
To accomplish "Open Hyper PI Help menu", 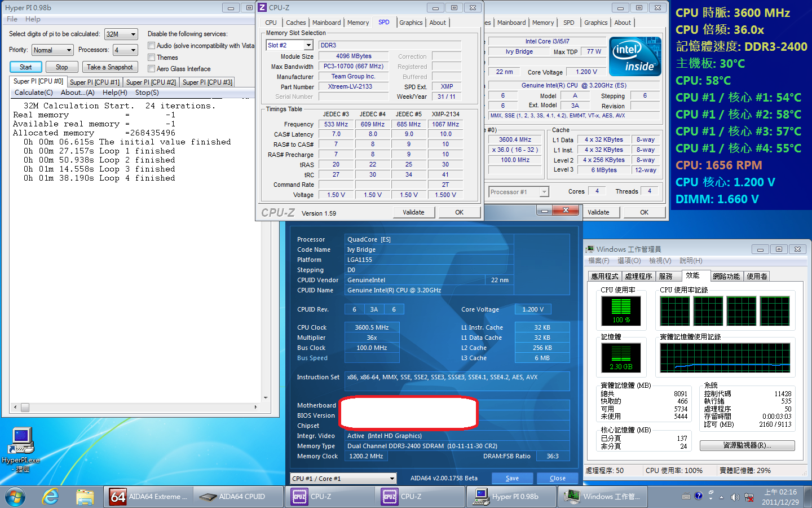I will 33,19.
